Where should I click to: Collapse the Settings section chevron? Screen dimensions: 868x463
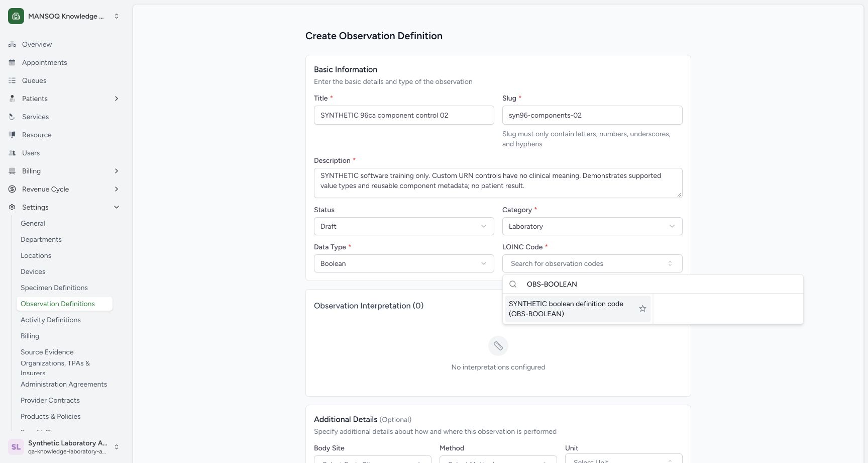coord(117,207)
